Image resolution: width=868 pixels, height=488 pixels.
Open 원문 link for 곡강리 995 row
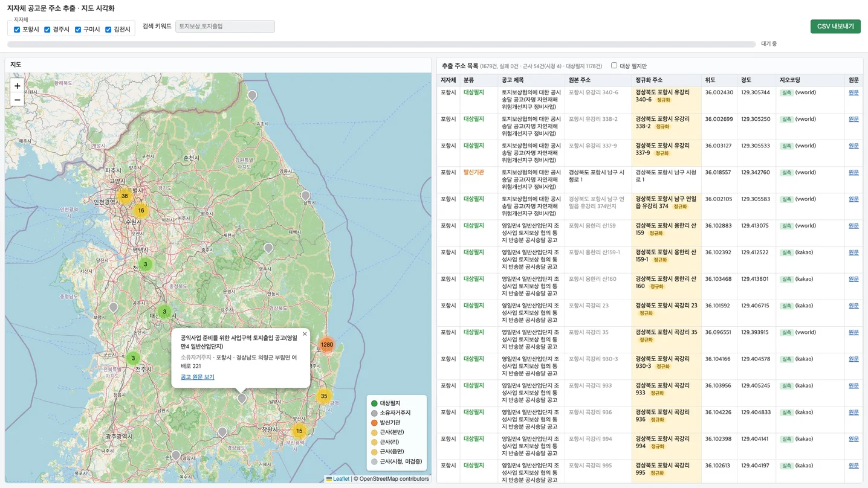click(853, 466)
